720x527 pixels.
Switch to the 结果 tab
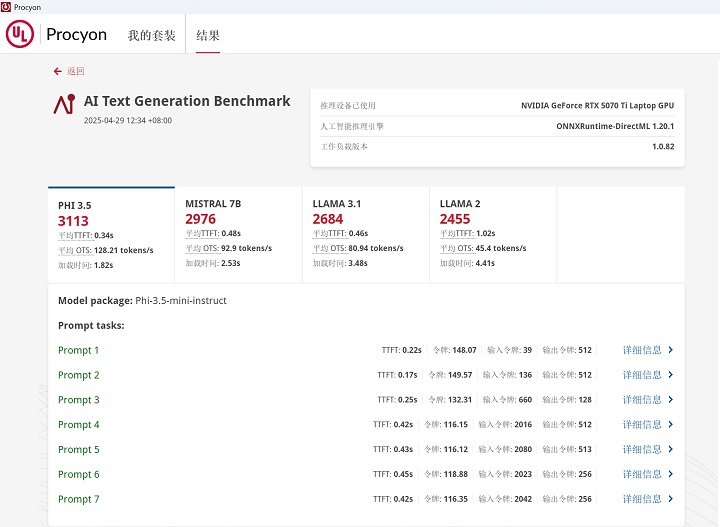pyautogui.click(x=208, y=35)
